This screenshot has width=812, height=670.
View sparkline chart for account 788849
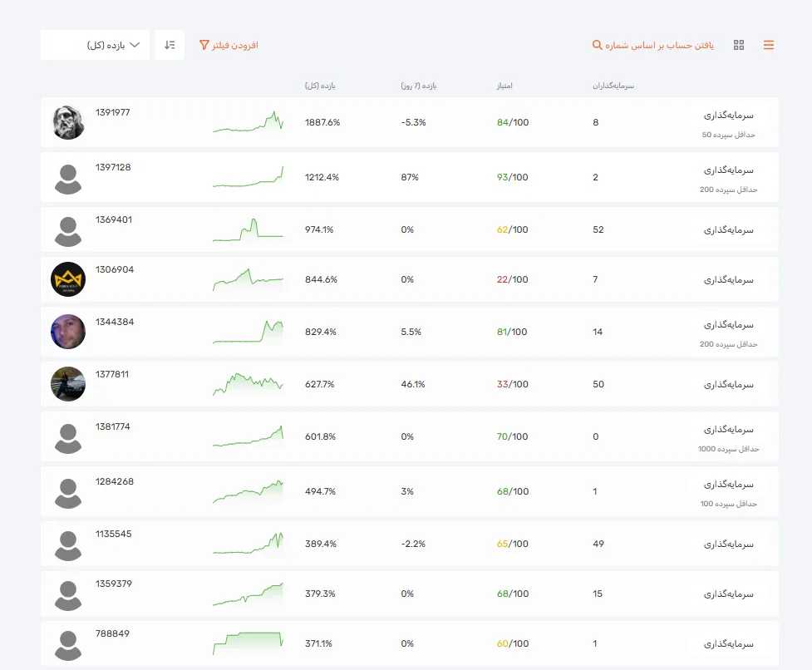pos(248,641)
